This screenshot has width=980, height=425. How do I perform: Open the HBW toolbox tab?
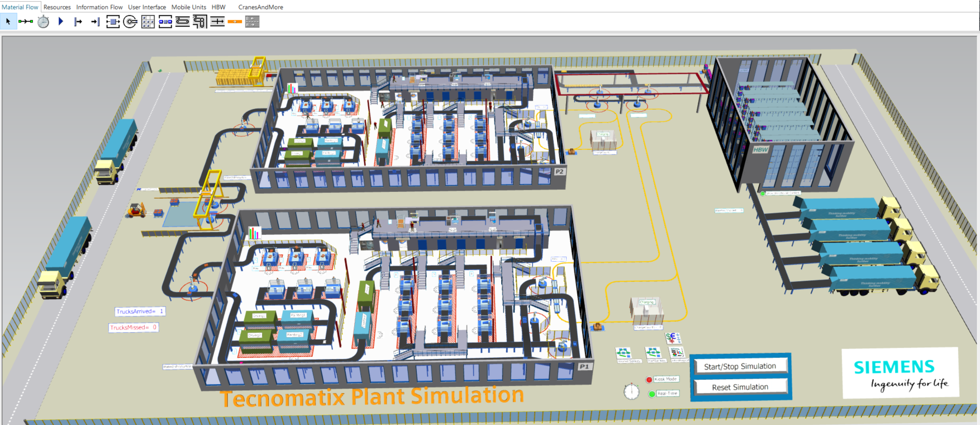(x=218, y=7)
